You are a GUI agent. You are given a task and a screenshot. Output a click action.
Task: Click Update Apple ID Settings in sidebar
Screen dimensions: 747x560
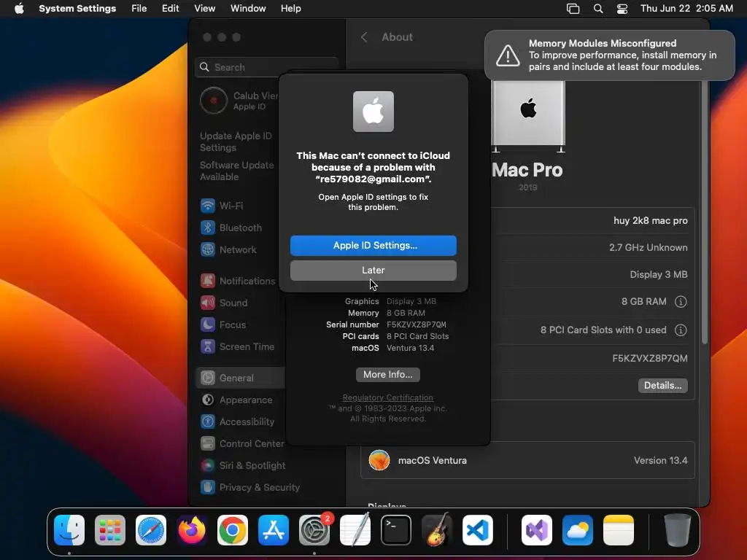tap(236, 142)
